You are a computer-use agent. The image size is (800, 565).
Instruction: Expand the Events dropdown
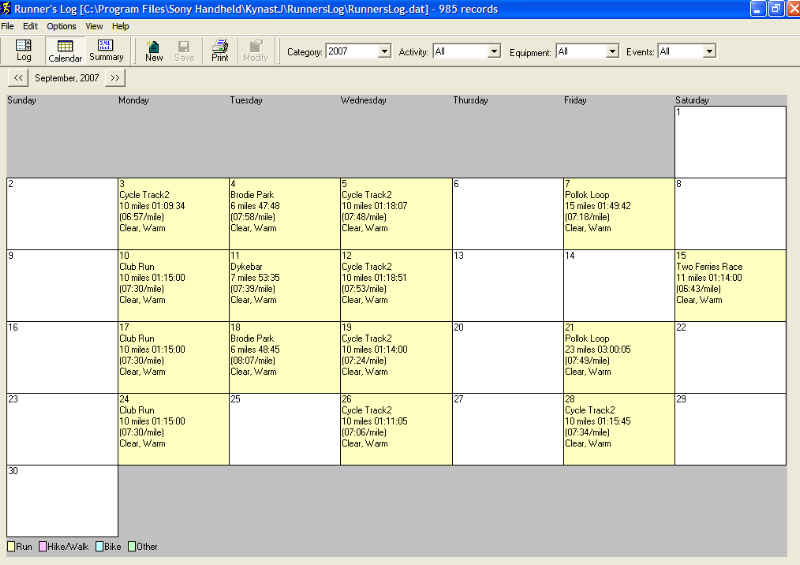click(709, 52)
